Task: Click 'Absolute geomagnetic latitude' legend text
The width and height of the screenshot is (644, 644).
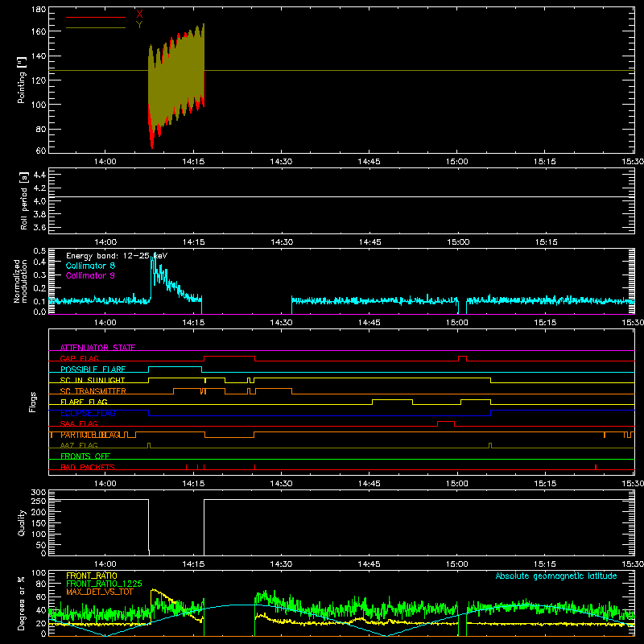Action: tap(556, 576)
